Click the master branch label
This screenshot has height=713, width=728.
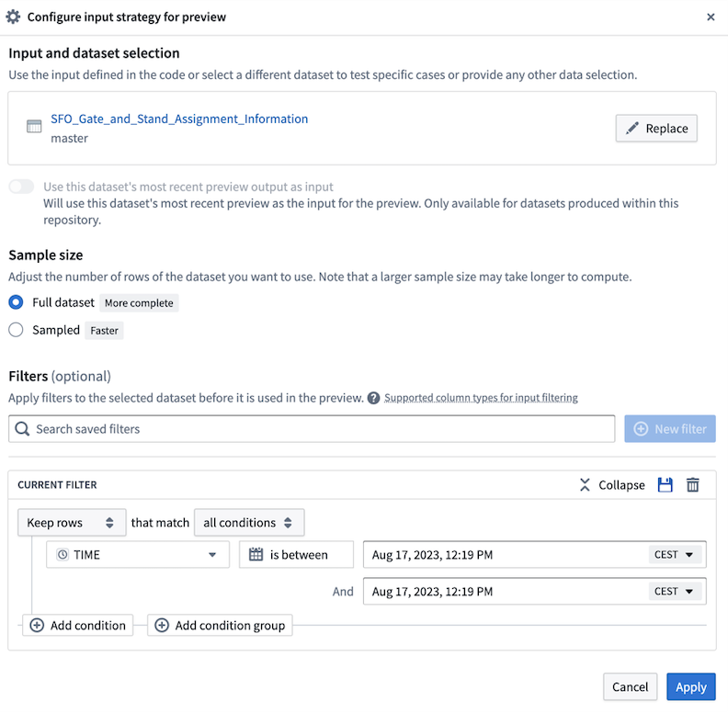(x=69, y=139)
